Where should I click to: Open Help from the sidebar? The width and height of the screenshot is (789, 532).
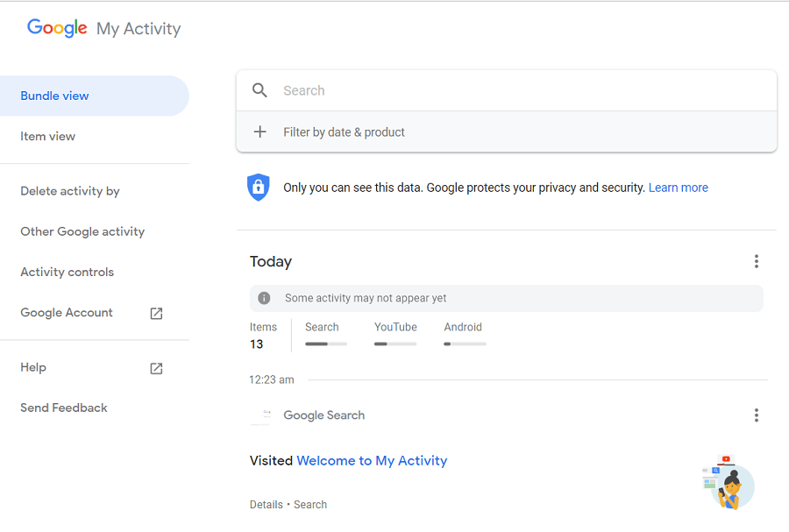coord(33,367)
